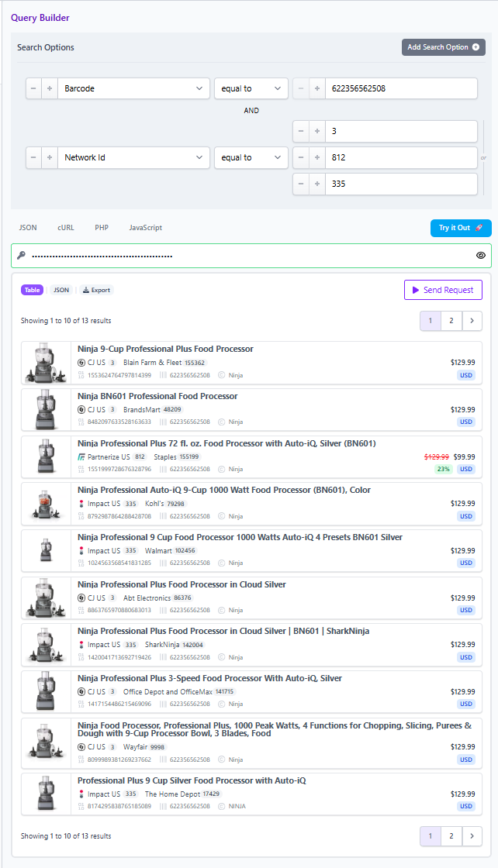The height and width of the screenshot is (868, 498).
Task: Click the barcode icon on BrandsMart row
Action: coord(164,422)
